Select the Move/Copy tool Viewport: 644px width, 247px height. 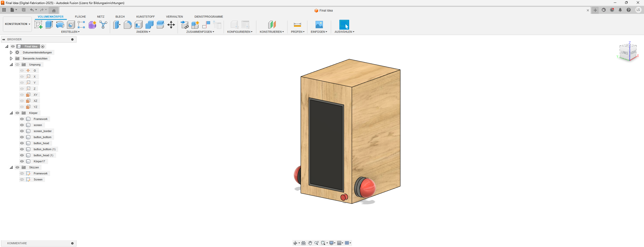[171, 25]
